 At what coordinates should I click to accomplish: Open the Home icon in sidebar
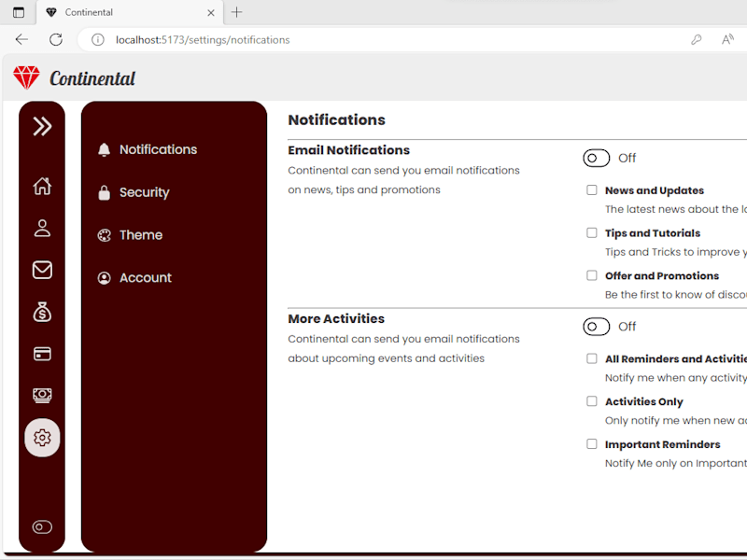tap(42, 186)
